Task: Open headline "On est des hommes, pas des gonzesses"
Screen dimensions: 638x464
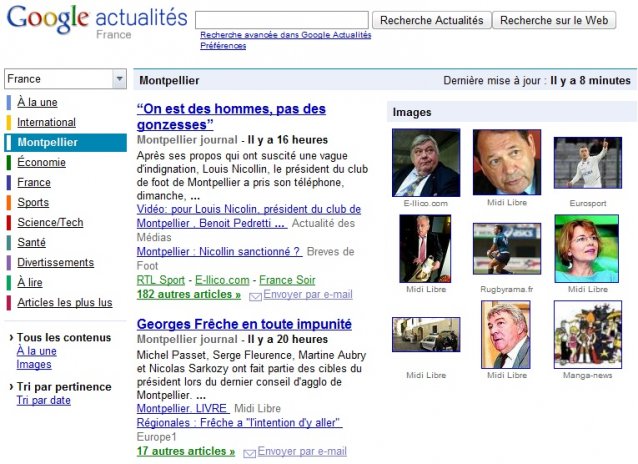Action: [231, 116]
